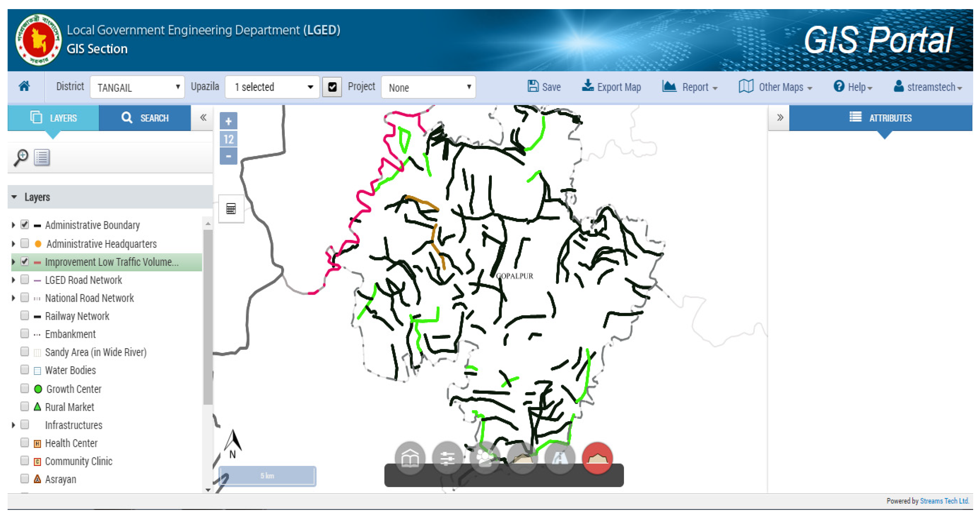Screen dimensions: 980x516
Task: Enable the LGED Road Network layer
Action: [25, 280]
